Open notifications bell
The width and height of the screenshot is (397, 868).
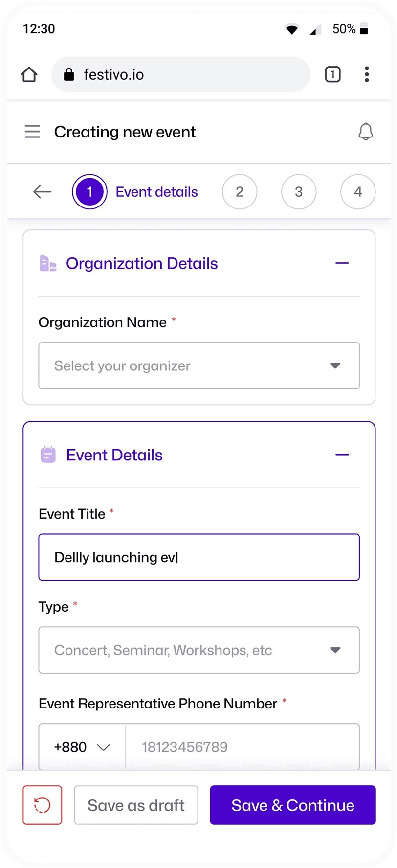pos(366,132)
